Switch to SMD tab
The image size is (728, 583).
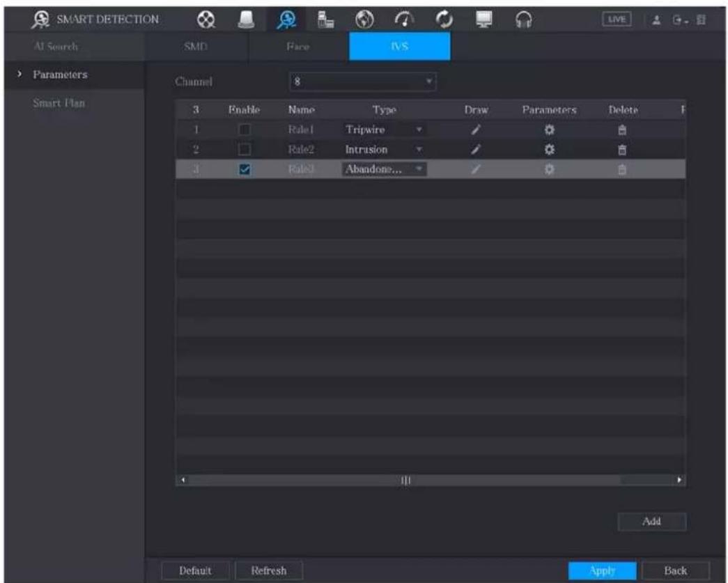[x=196, y=47]
